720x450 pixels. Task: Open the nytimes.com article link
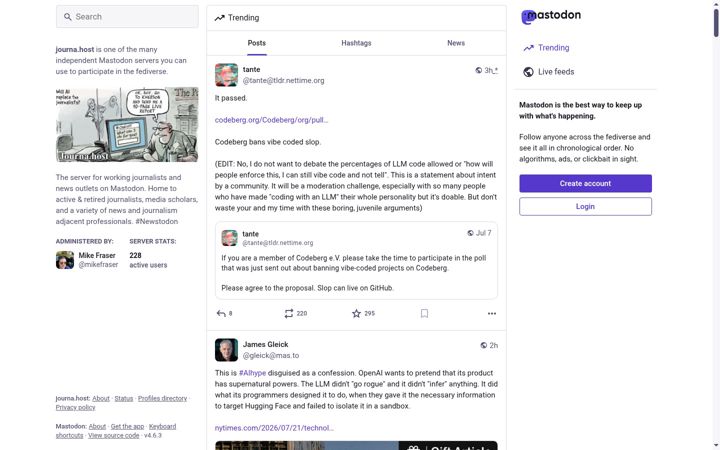click(274, 428)
